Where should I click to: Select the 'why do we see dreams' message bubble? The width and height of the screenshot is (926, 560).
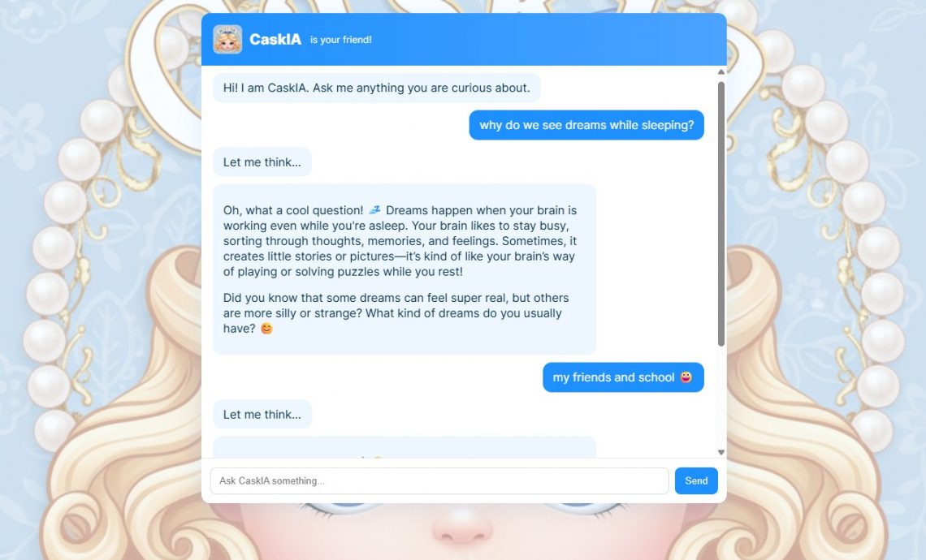(586, 125)
